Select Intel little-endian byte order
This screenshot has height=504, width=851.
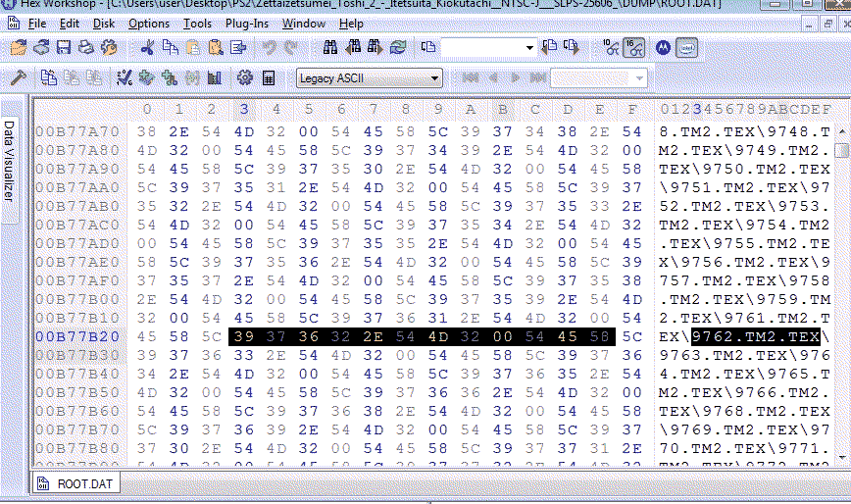[x=686, y=48]
